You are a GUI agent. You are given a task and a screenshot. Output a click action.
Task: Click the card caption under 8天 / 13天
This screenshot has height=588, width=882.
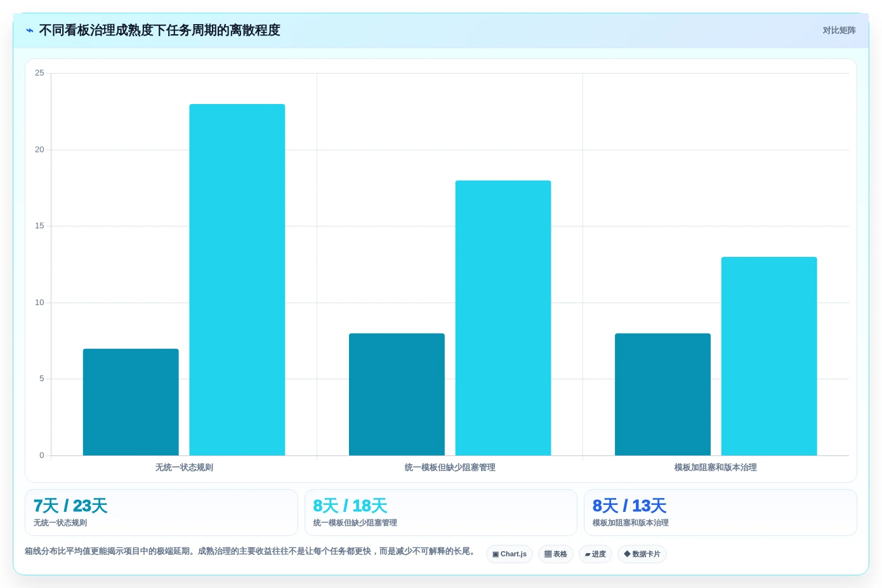[631, 523]
